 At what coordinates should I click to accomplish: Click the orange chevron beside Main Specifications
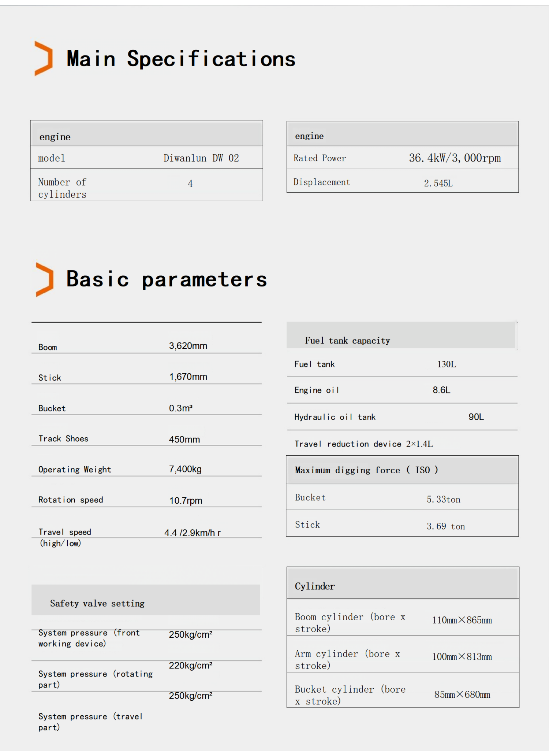pyautogui.click(x=44, y=58)
